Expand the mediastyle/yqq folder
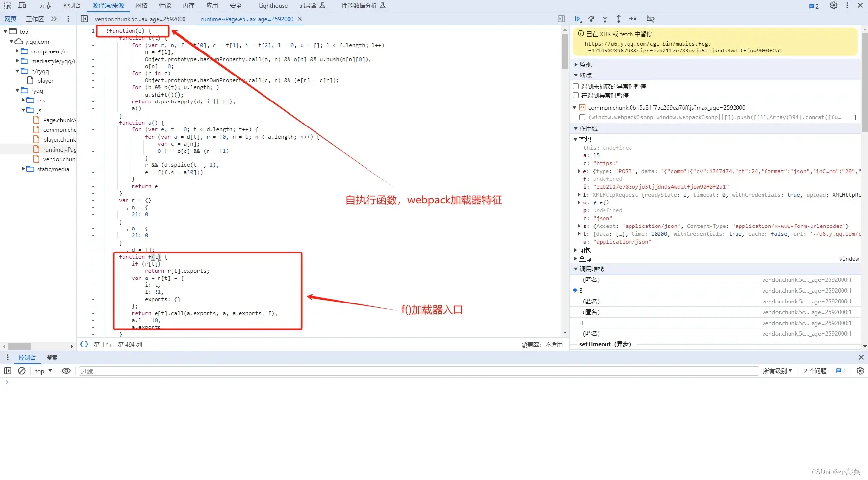Image resolution: width=868 pixels, height=480 pixels. [17, 61]
